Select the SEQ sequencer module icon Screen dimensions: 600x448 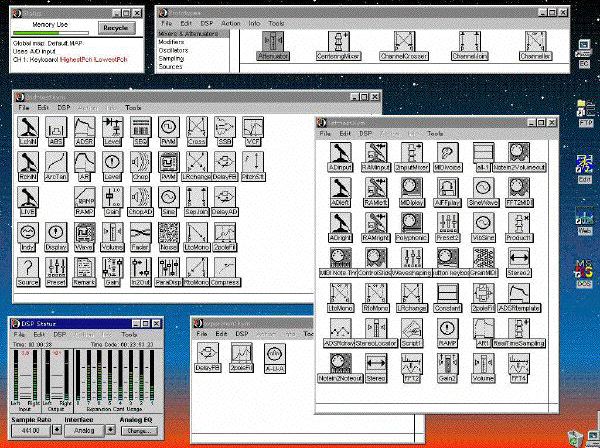coord(140,131)
